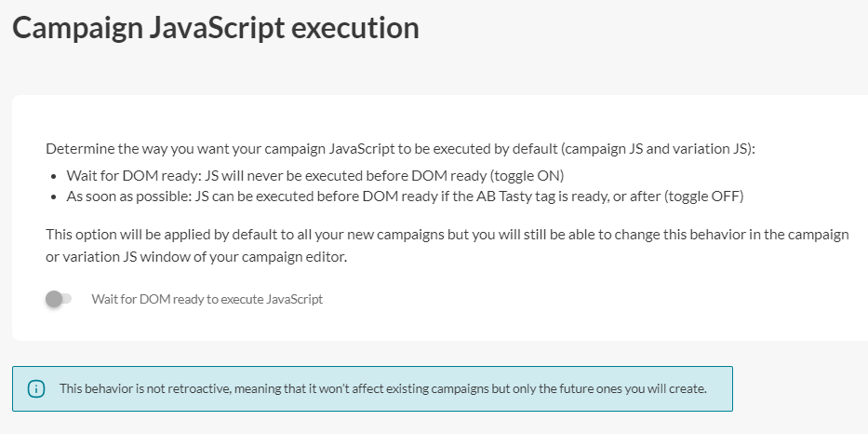This screenshot has width=868, height=434.
Task: Click the 'Wait for DOM ready to execute JavaScript' label
Action: pos(207,299)
